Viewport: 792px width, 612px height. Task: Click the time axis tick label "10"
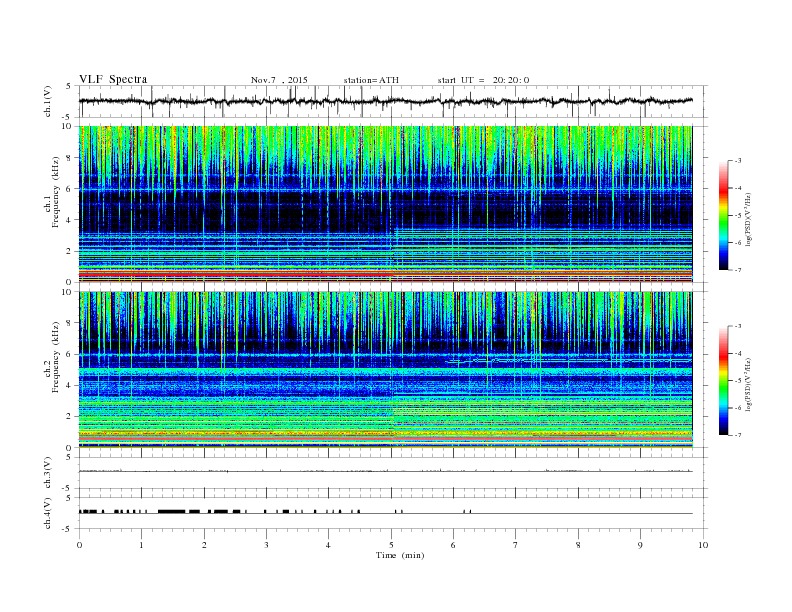pyautogui.click(x=703, y=545)
